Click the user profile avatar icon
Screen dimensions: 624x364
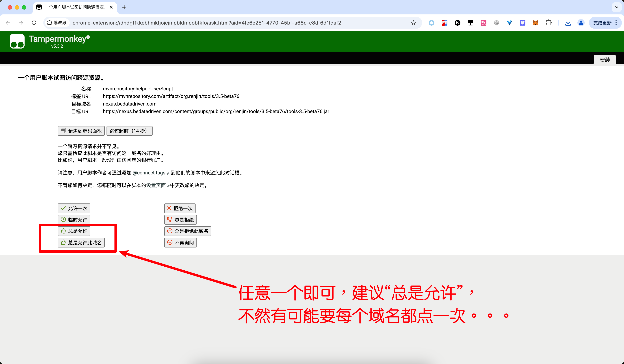point(581,23)
